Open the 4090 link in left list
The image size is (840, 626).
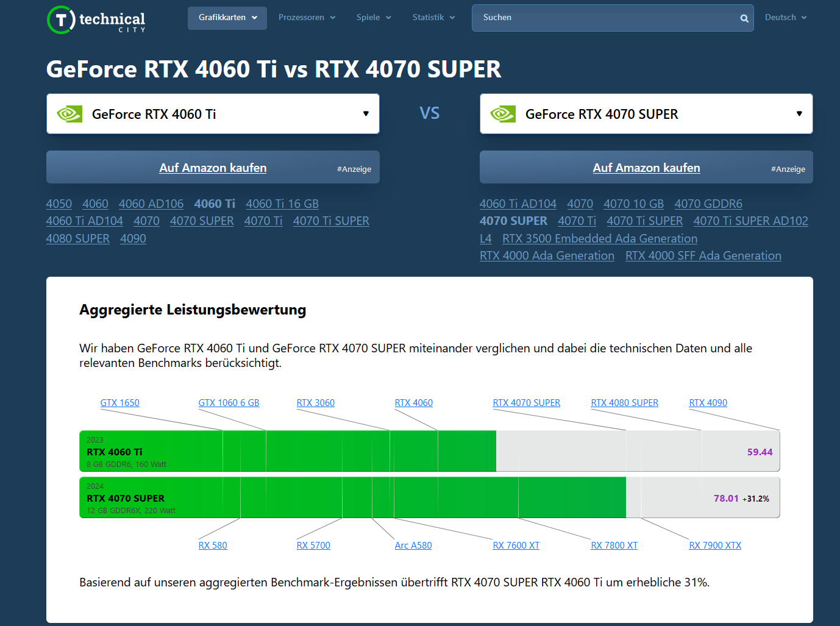pos(133,238)
